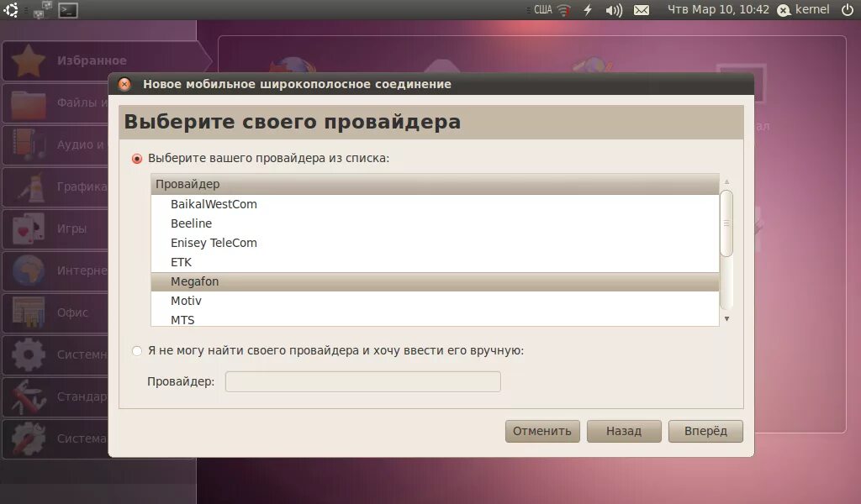Click the Вперёд button
This screenshot has width=861, height=504.
[705, 431]
